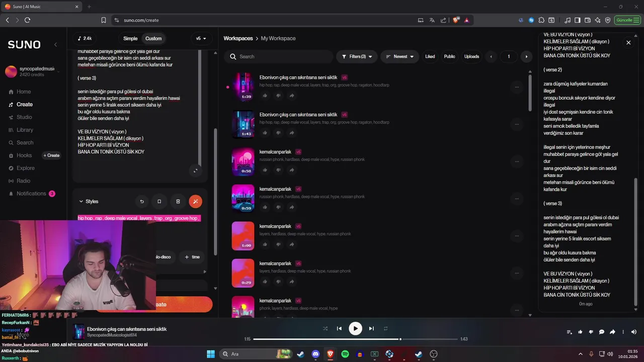Image resolution: width=644 pixels, height=362 pixels.
Task: Mute the player volume
Action: 634,332
